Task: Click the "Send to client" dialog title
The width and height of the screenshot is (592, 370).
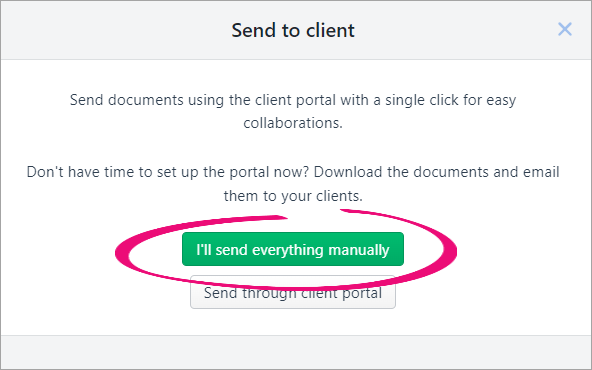Action: click(293, 30)
